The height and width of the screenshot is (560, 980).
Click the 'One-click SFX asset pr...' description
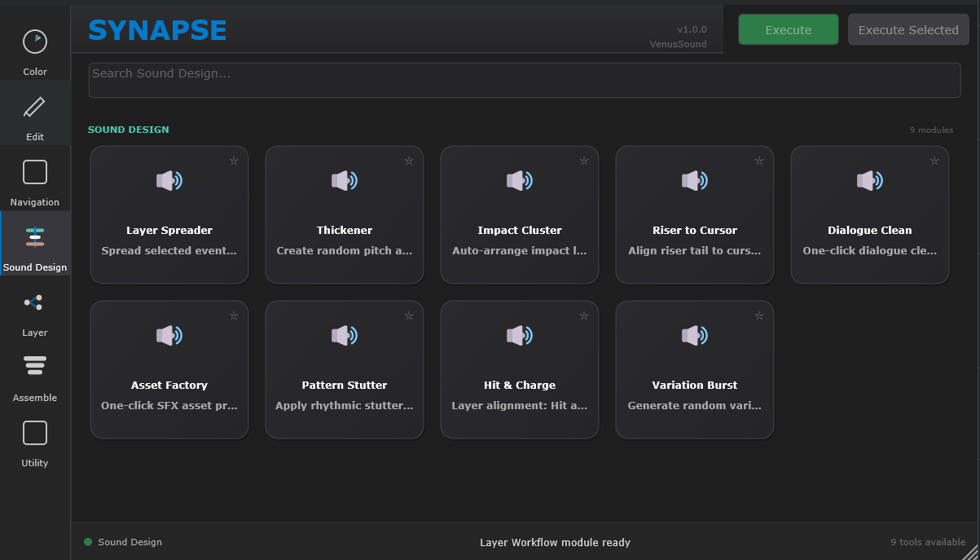click(169, 406)
